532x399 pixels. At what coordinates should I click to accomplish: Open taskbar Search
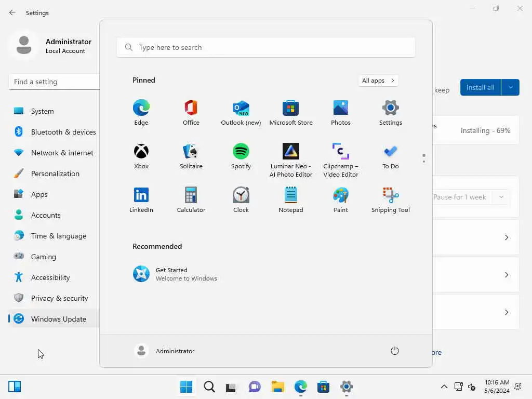pos(209,387)
